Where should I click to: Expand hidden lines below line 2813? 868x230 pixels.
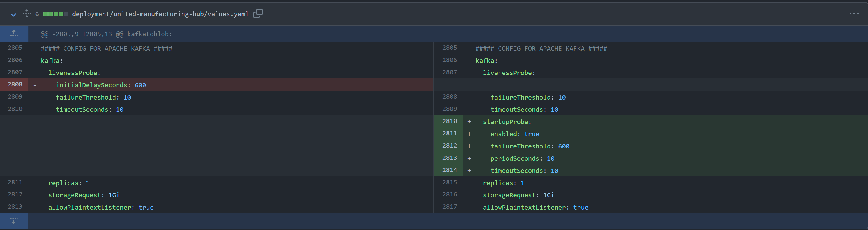[14, 221]
